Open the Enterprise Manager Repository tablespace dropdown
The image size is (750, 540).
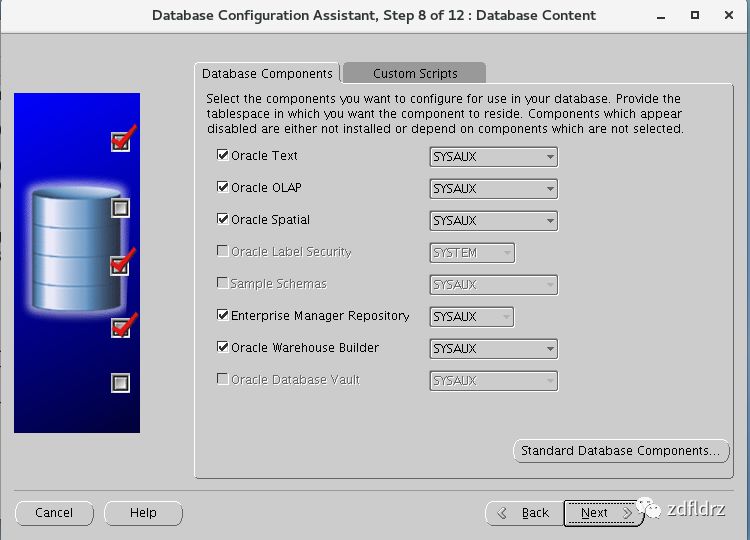(x=472, y=317)
